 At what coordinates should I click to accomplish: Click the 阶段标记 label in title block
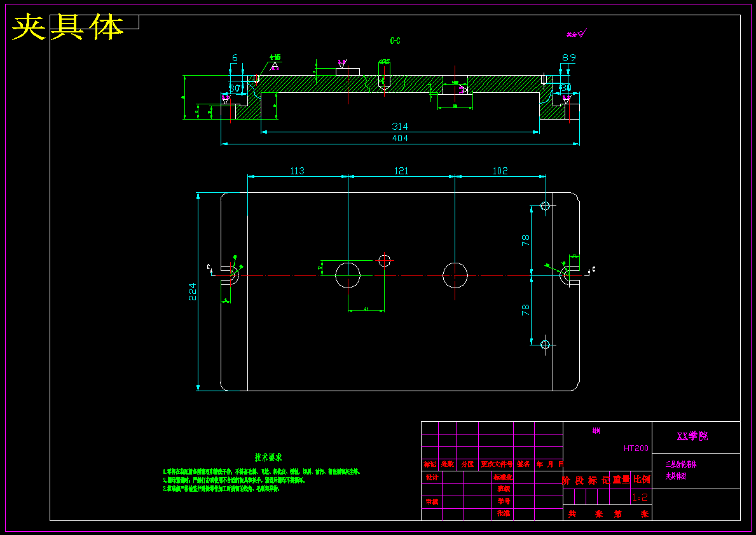(x=586, y=480)
